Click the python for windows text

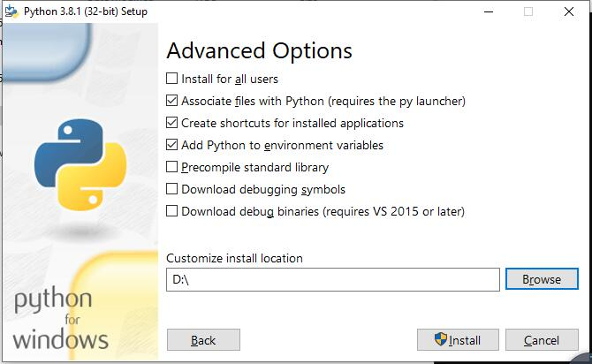(x=60, y=318)
